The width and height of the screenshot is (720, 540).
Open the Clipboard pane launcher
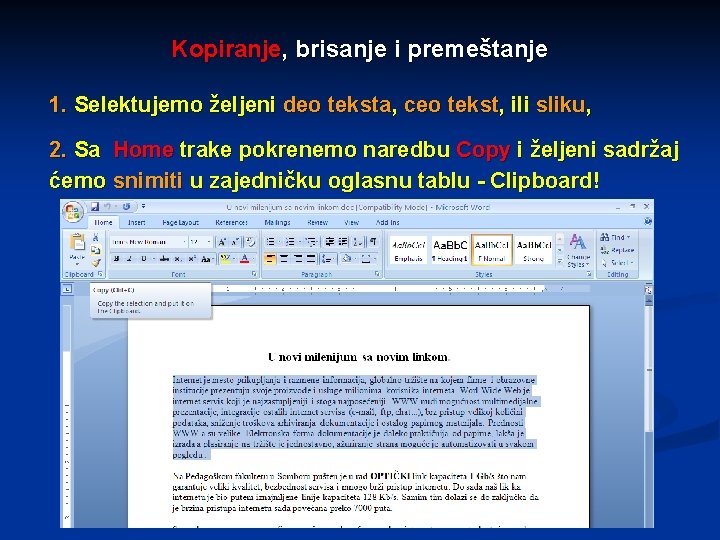click(x=100, y=274)
